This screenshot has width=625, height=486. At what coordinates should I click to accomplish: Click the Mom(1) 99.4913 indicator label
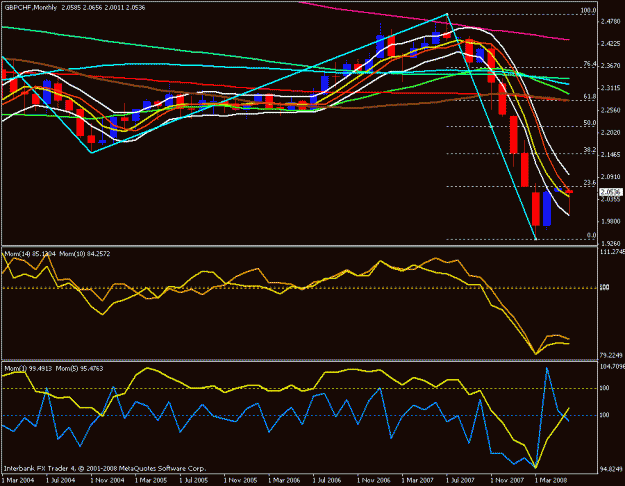pyautogui.click(x=27, y=369)
